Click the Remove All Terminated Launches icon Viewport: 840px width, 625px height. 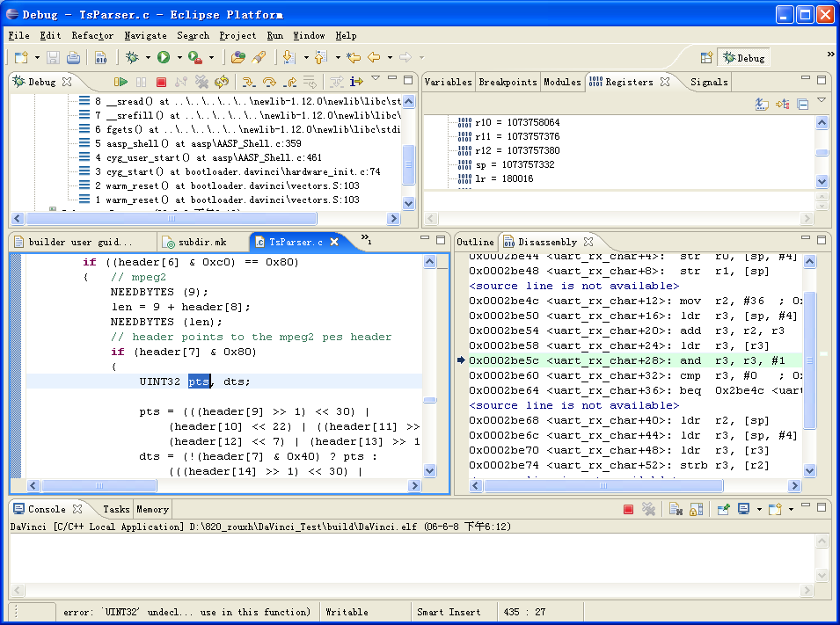201,81
